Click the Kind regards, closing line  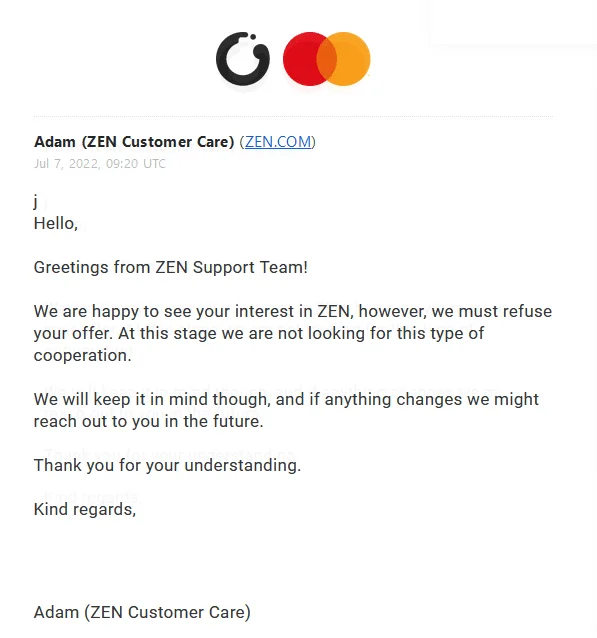point(85,509)
